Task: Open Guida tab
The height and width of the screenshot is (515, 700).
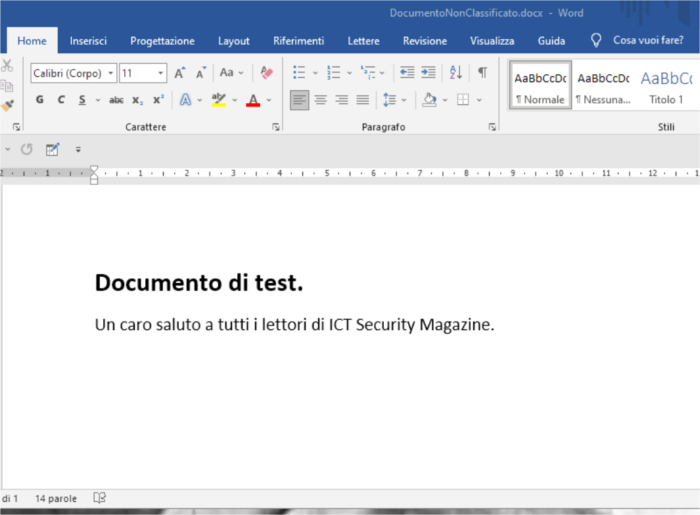Action: point(551,41)
